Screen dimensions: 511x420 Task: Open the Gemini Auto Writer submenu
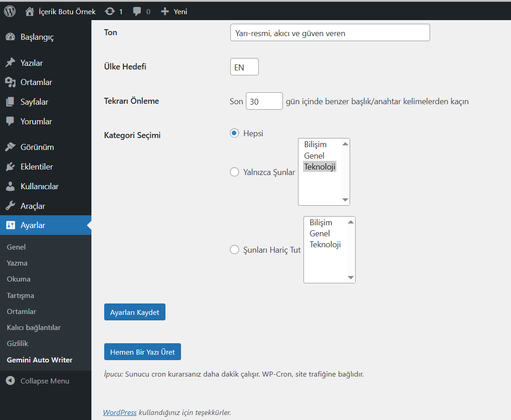click(x=39, y=360)
